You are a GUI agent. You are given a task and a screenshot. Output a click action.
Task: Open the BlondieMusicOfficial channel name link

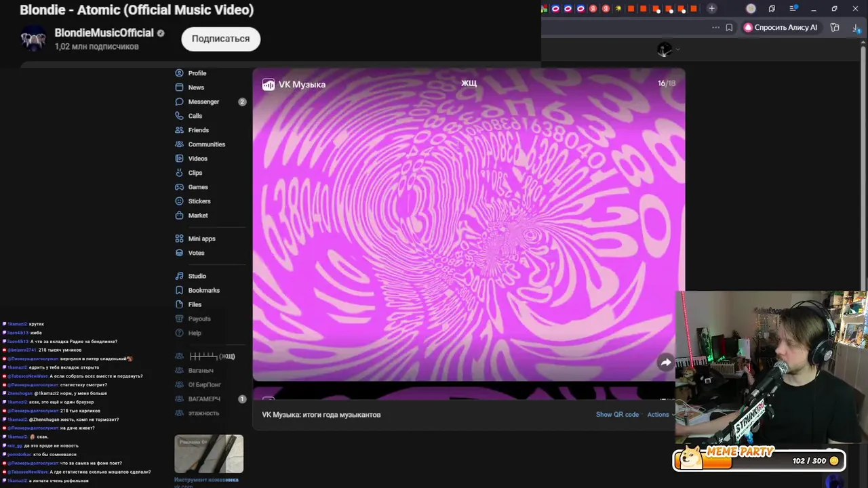pyautogui.click(x=104, y=33)
